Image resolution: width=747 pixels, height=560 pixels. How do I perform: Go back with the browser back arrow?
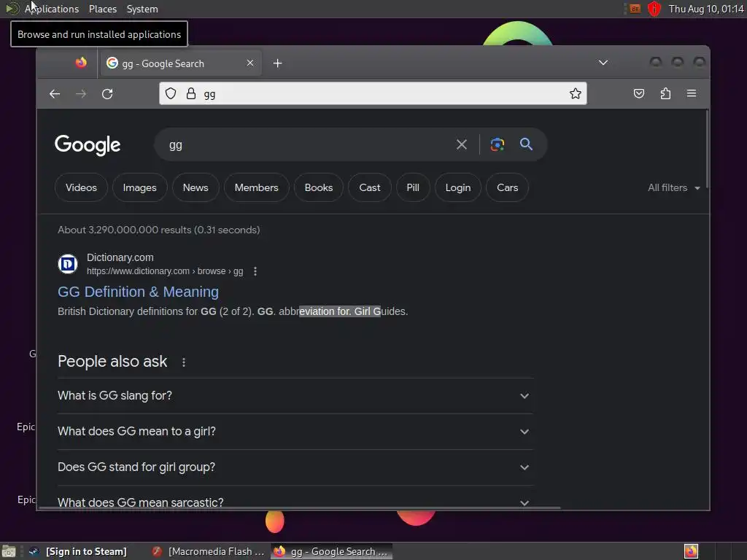pyautogui.click(x=55, y=94)
